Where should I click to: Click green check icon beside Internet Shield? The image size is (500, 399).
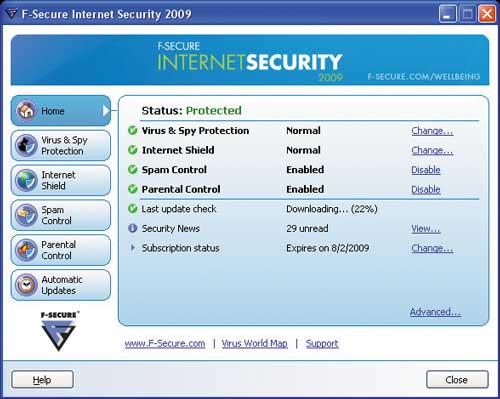click(x=133, y=150)
